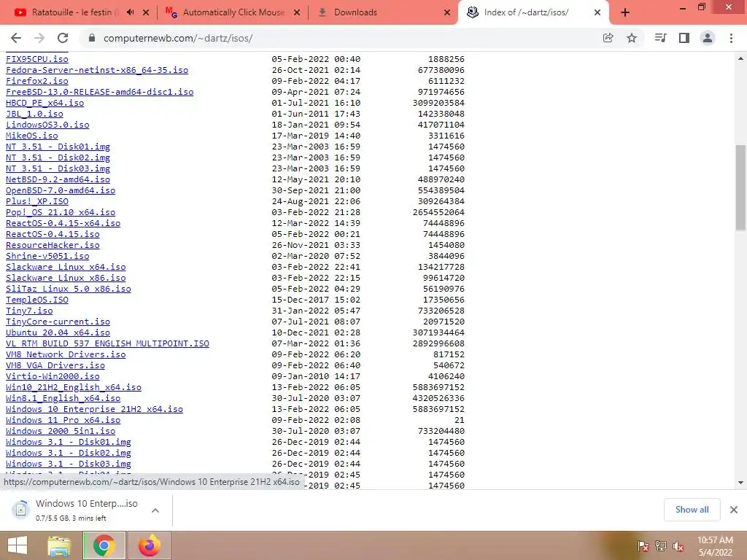The height and width of the screenshot is (560, 747).
Task: Click Windows_3.1_-_Disk01.img link
Action: [68, 443]
